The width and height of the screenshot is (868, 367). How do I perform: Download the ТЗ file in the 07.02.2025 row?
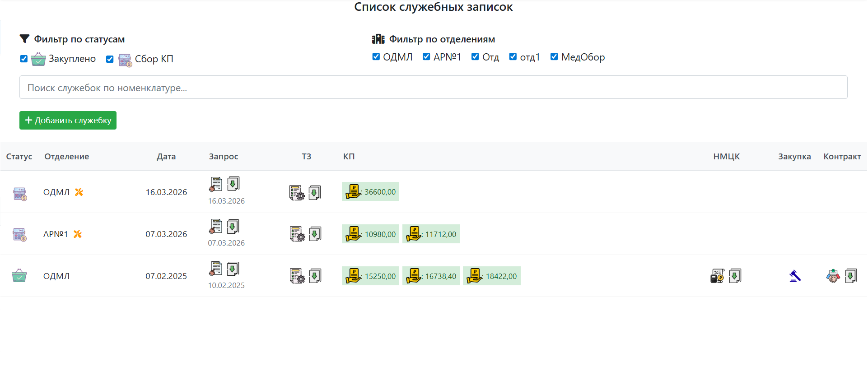(x=315, y=276)
